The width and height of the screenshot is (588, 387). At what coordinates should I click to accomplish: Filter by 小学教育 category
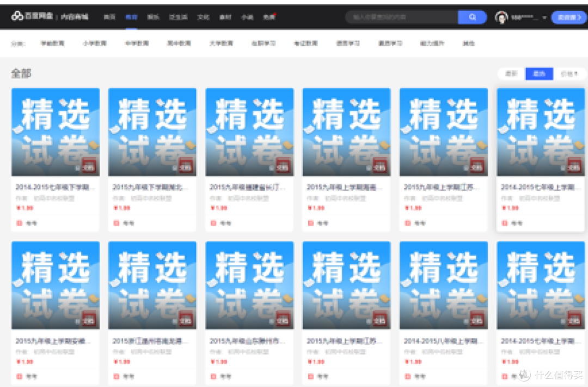point(95,44)
